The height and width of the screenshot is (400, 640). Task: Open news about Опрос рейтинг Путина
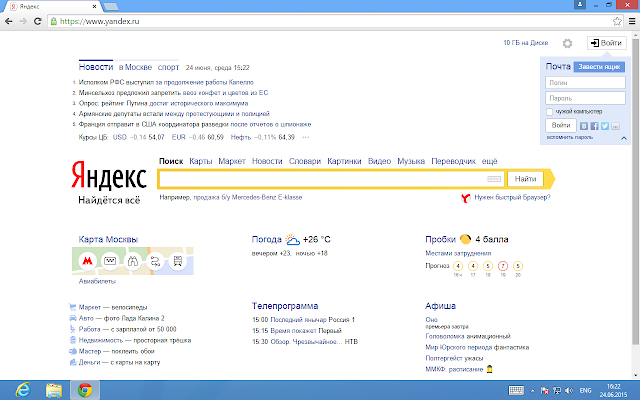(x=163, y=103)
